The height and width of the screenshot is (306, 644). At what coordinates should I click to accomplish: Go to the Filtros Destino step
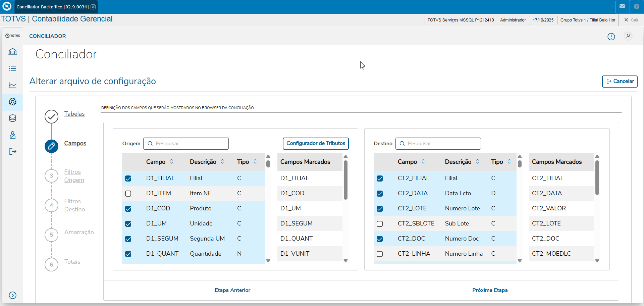(x=74, y=205)
